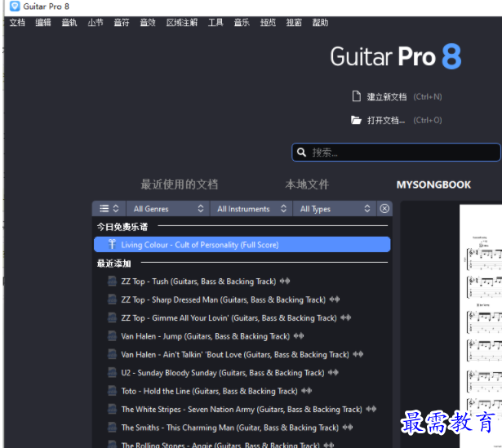Viewport: 502px width, 448px height.
Task: Select The White Stripes - Seven Nation Army
Action: pos(242,410)
